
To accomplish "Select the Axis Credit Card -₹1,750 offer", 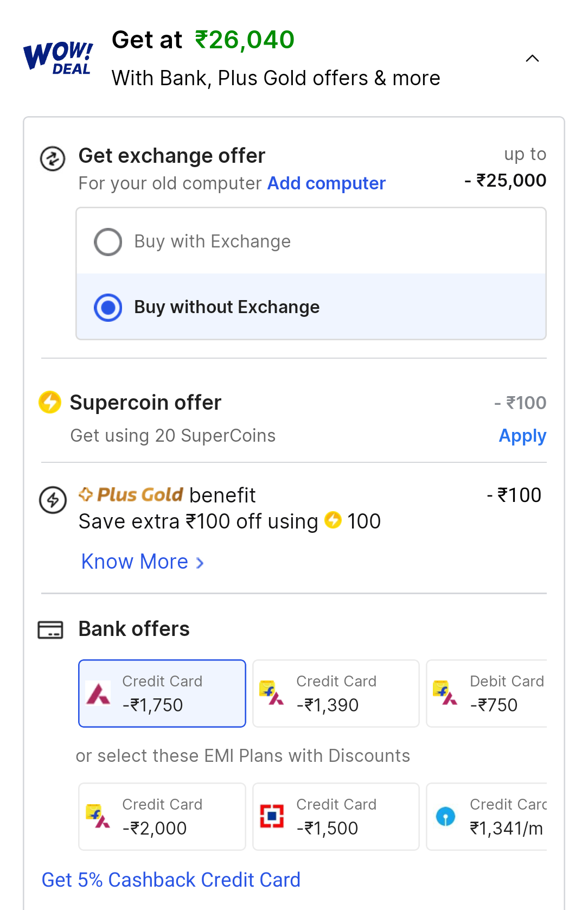I will point(162,693).
